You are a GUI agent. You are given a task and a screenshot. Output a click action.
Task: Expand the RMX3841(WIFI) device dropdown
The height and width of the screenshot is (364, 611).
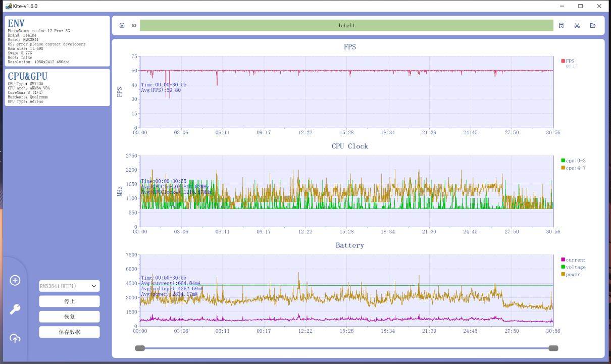click(69, 286)
